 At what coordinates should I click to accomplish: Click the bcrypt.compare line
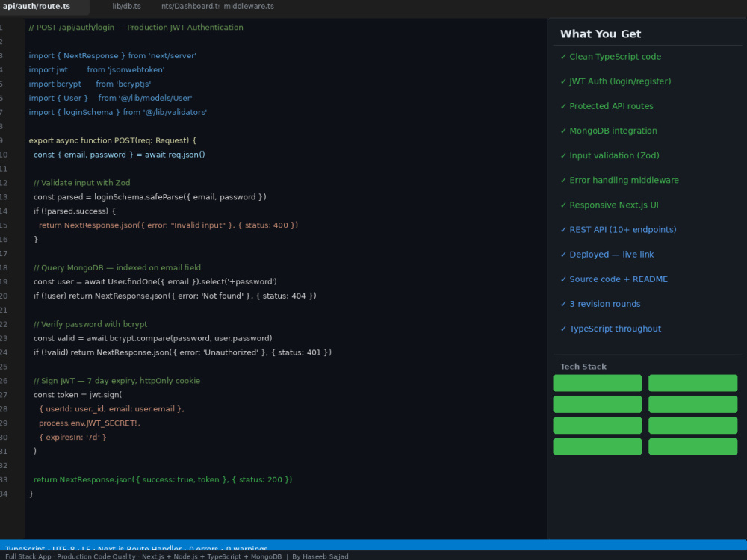tap(153, 338)
